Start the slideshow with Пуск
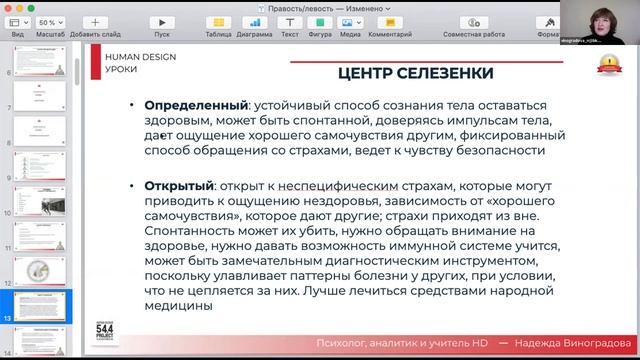 [x=162, y=22]
